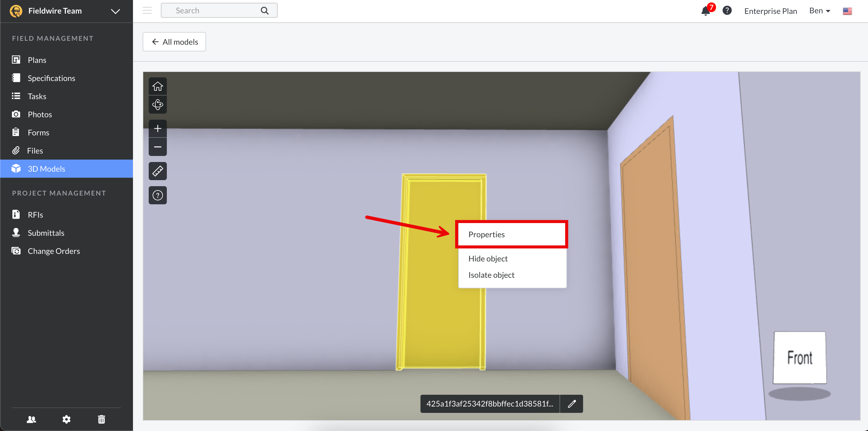The image size is (868, 431).
Task: Reset view with the home icon
Action: (158, 87)
